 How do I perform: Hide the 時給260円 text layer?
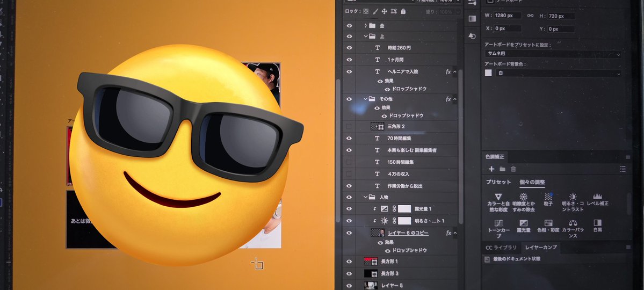point(349,48)
